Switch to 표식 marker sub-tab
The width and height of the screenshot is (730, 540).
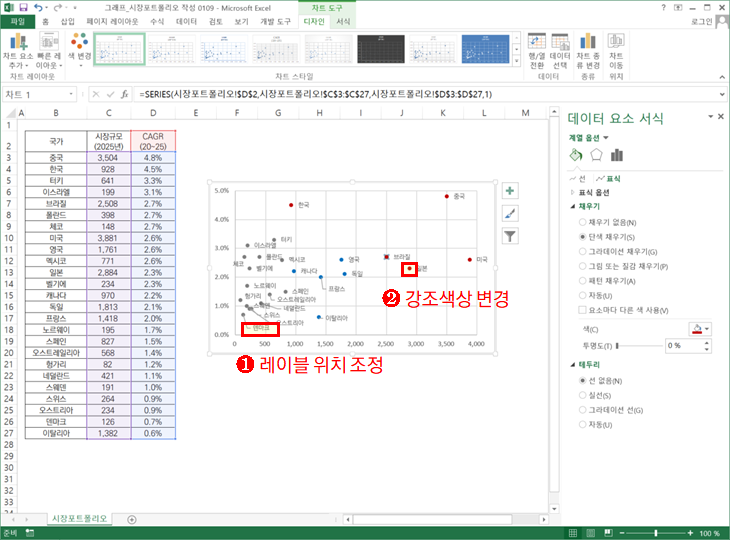(x=608, y=178)
